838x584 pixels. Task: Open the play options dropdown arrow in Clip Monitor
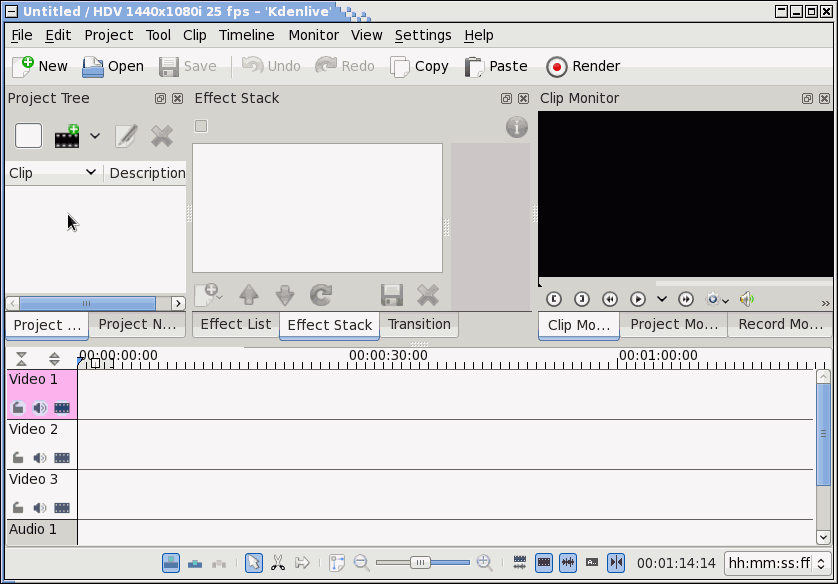tap(662, 299)
